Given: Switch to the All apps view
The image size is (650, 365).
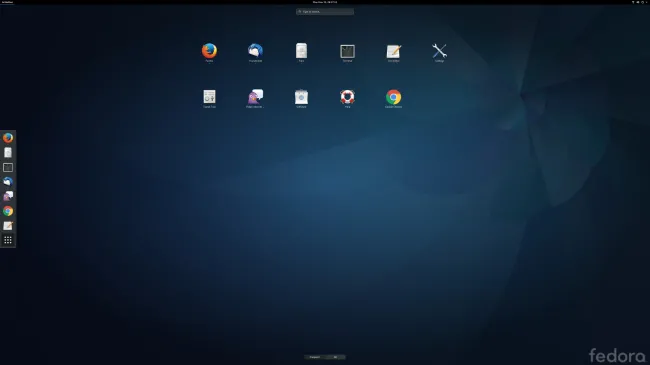Looking at the screenshot, I should point(335,357).
